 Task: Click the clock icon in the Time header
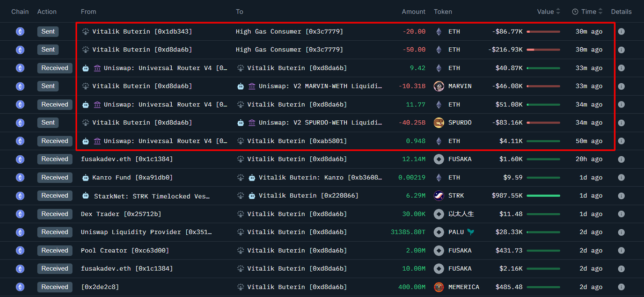pos(575,11)
